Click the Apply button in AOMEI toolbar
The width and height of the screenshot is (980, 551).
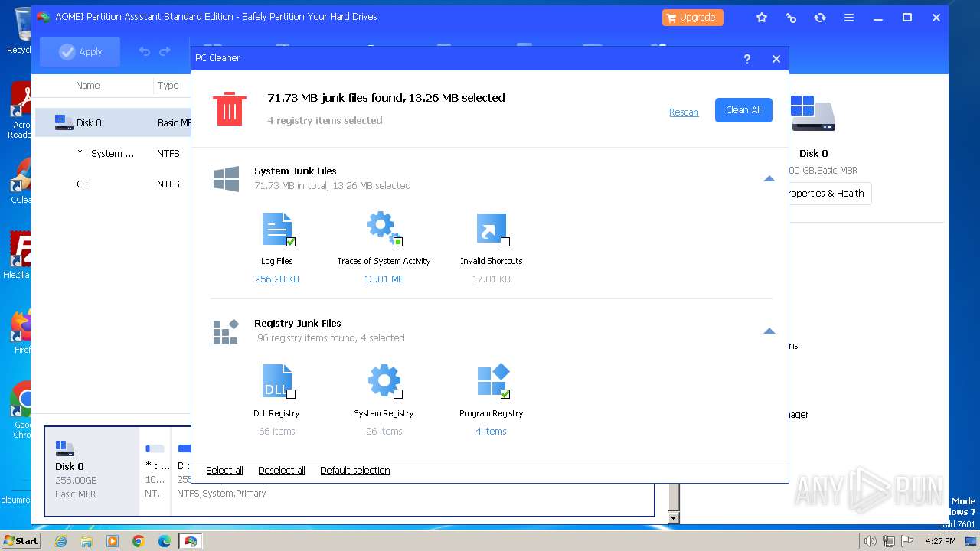click(x=80, y=51)
